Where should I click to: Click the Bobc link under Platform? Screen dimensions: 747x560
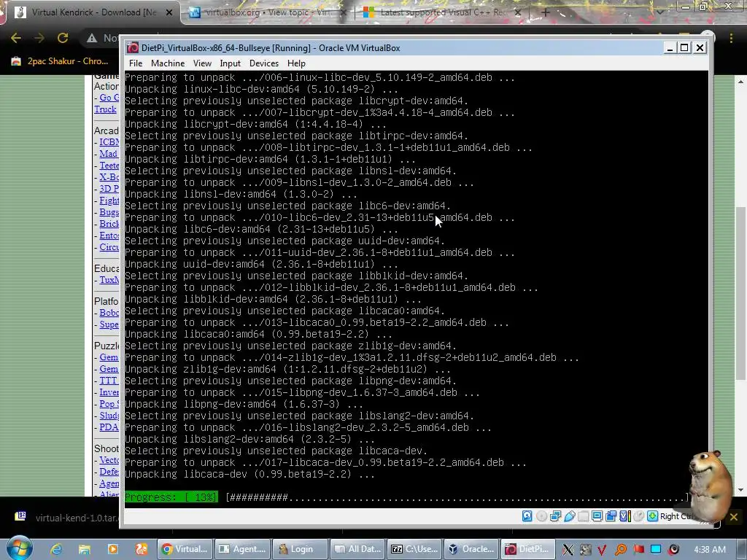click(x=109, y=313)
